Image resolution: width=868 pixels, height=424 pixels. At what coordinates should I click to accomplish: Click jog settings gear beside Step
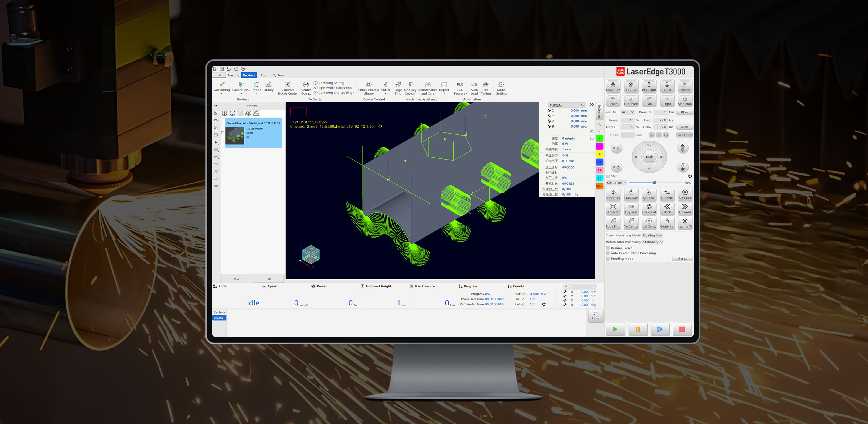click(690, 176)
